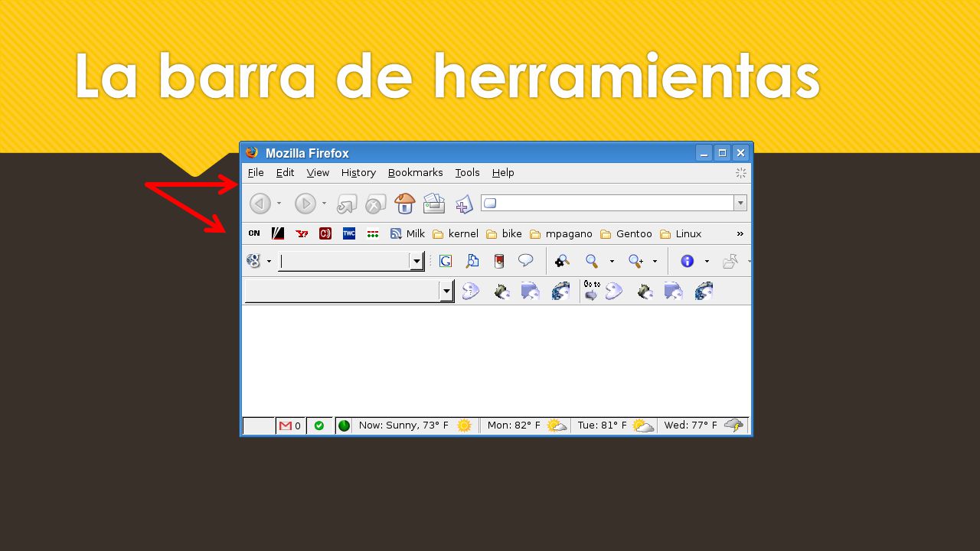Reload the page using the Reload icon
The width and height of the screenshot is (980, 551).
pyautogui.click(x=347, y=204)
